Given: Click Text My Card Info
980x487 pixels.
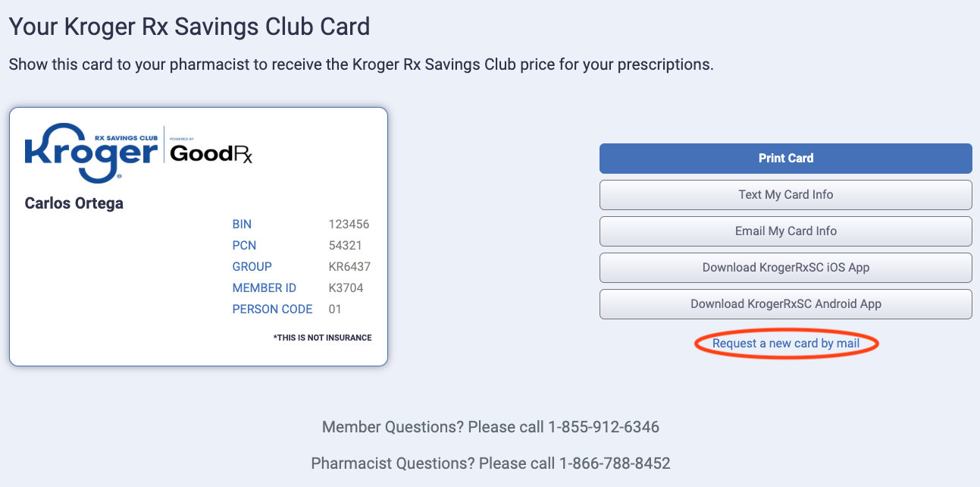Looking at the screenshot, I should (x=785, y=195).
